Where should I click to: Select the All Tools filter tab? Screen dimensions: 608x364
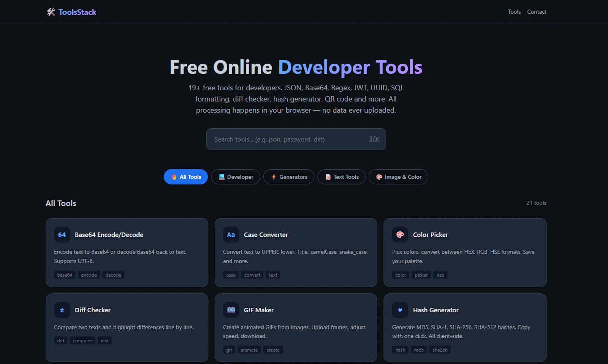pyautogui.click(x=186, y=177)
